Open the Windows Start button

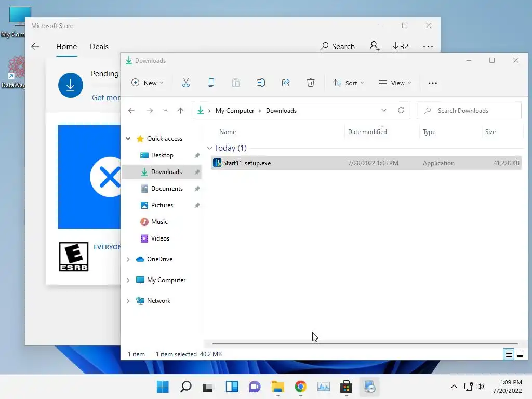click(x=163, y=387)
